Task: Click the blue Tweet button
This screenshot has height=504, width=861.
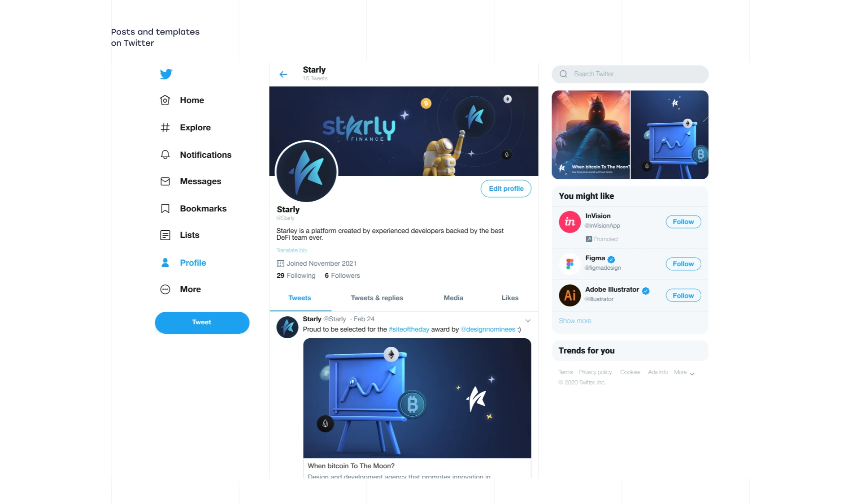Action: point(202,323)
